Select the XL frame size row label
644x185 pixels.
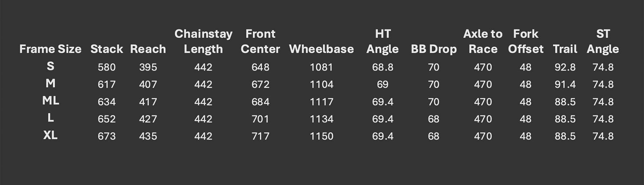pyautogui.click(x=51, y=135)
